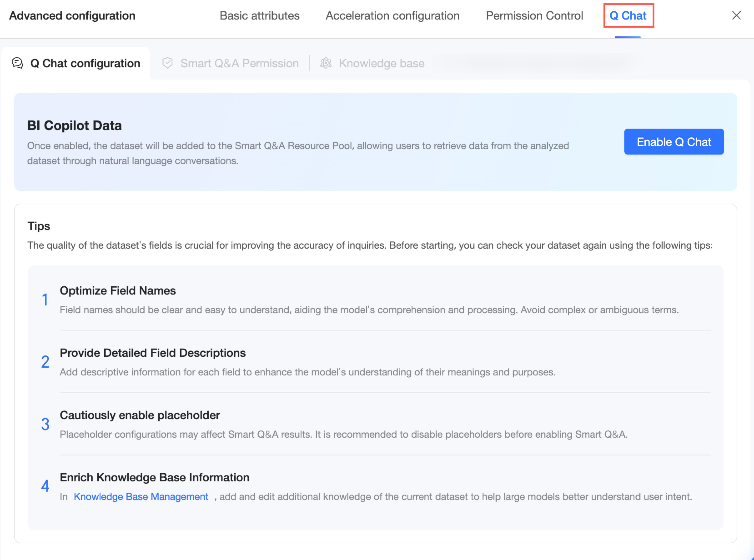The height and width of the screenshot is (560, 754).
Task: Click the tip number 1
Action: click(x=45, y=300)
